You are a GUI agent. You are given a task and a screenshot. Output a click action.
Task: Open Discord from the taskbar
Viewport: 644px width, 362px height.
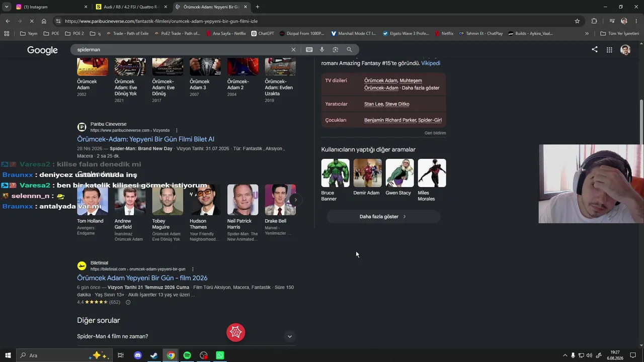138,355
